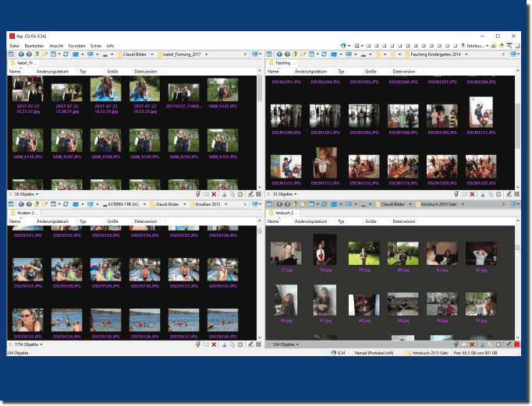The width and height of the screenshot is (532, 406).
Task: Open the 334 Objekte pane status dropdown
Action: [297, 344]
